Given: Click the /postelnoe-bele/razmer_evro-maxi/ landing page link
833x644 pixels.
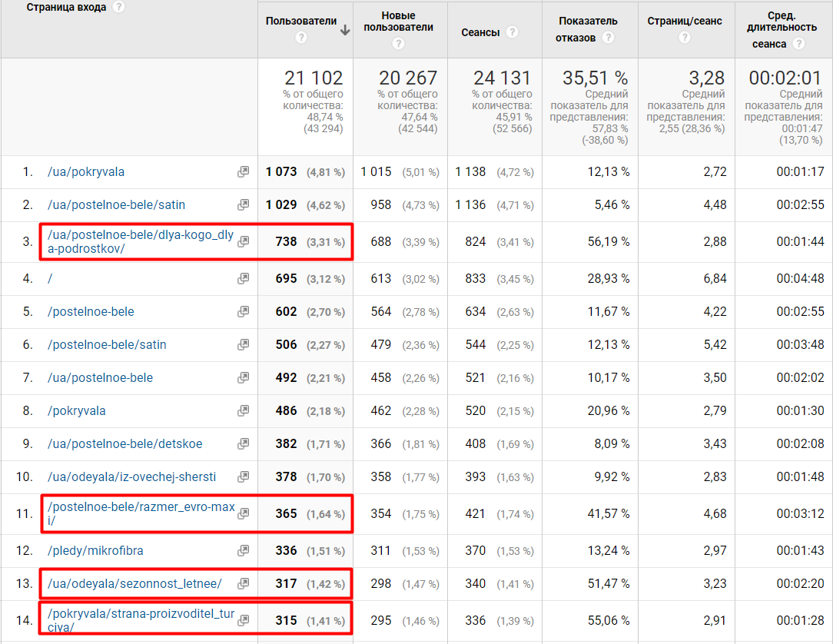Looking at the screenshot, I should 140,513.
